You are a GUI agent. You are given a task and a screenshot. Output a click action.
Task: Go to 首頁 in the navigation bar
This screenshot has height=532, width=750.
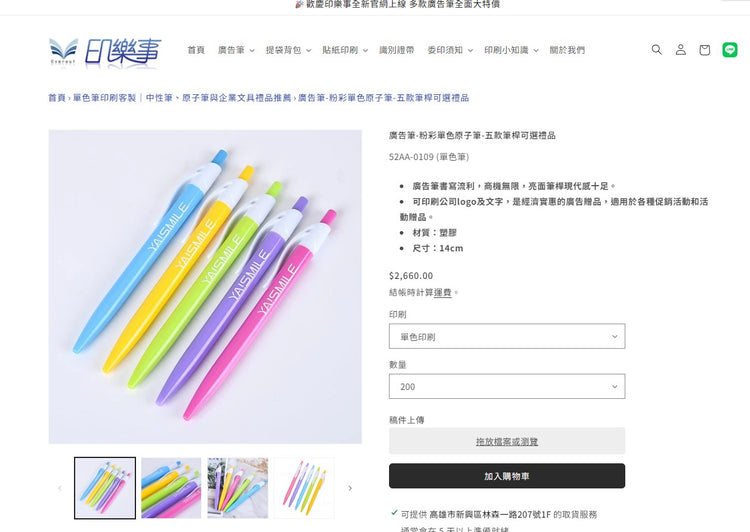(196, 50)
